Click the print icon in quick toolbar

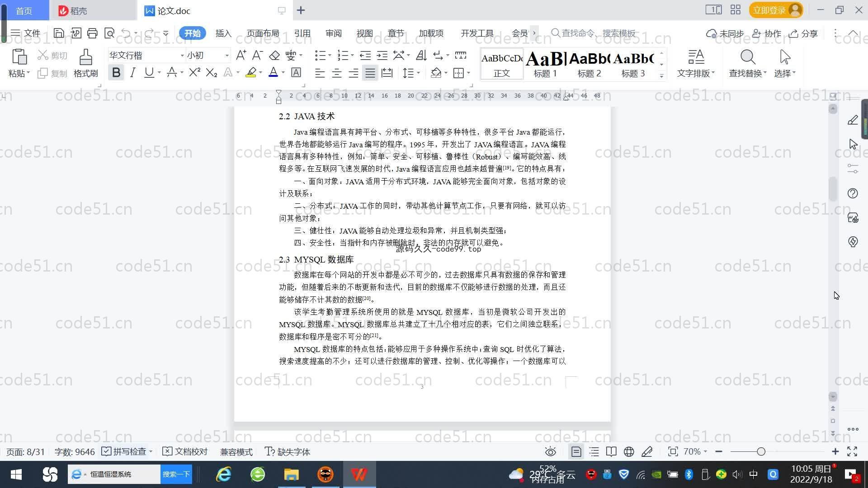coord(92,33)
